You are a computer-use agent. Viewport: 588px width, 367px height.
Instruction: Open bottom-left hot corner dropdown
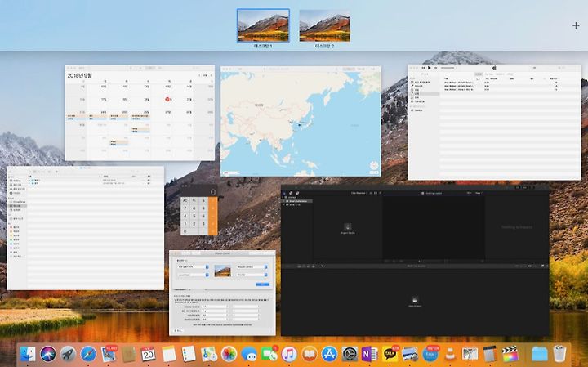click(193, 275)
